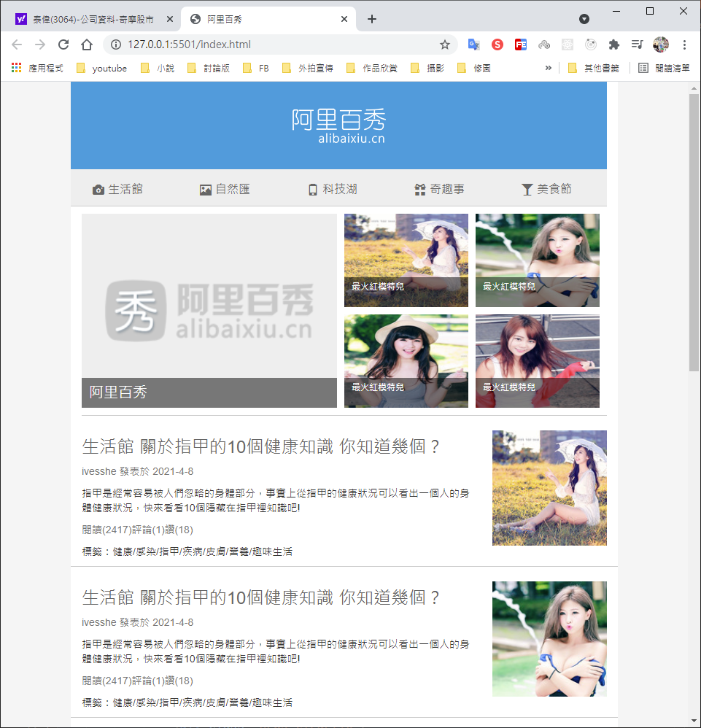
Task: Open the 攝影 bookmark folder
Action: tap(428, 69)
